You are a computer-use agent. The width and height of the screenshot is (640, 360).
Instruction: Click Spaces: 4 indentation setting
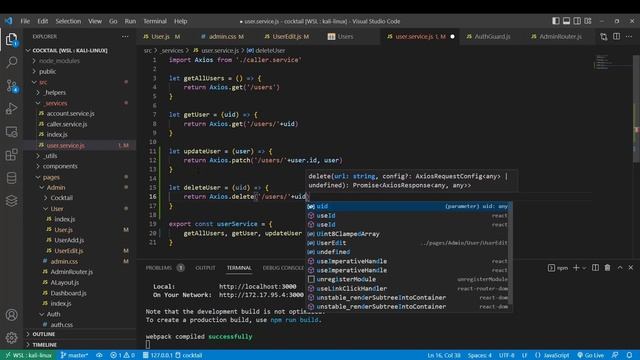[x=480, y=355]
